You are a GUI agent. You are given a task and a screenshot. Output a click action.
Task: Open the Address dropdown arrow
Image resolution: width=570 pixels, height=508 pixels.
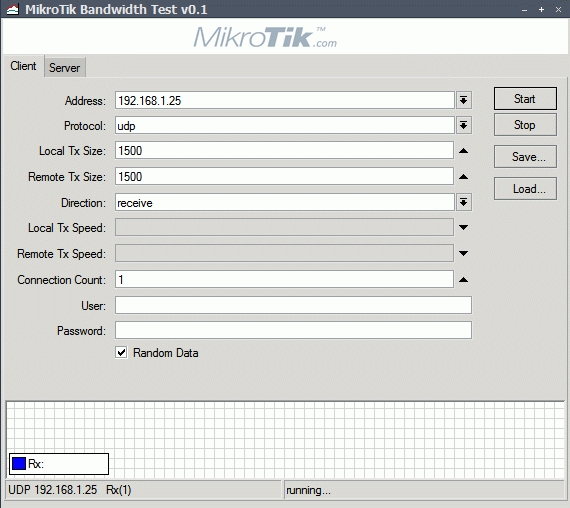(x=463, y=100)
